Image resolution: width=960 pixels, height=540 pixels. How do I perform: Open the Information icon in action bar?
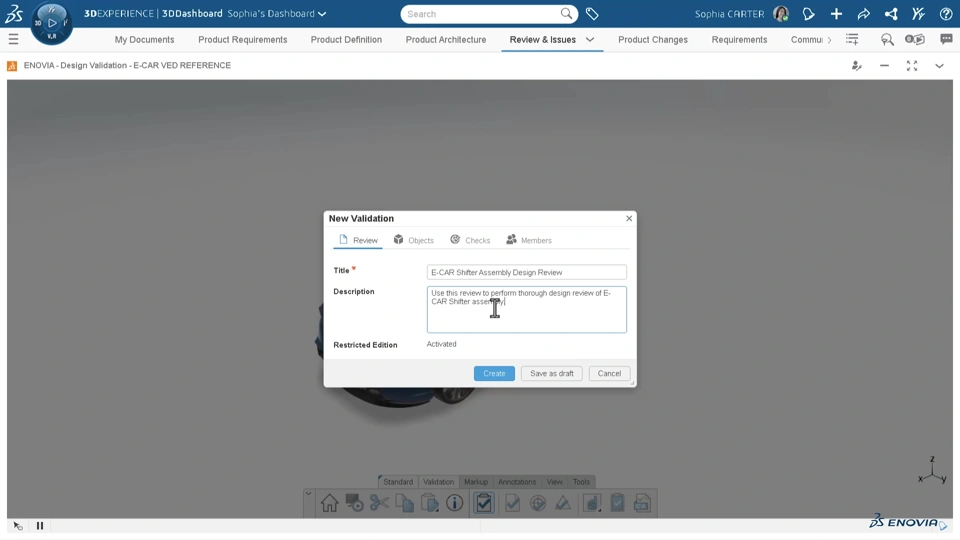tap(454, 503)
